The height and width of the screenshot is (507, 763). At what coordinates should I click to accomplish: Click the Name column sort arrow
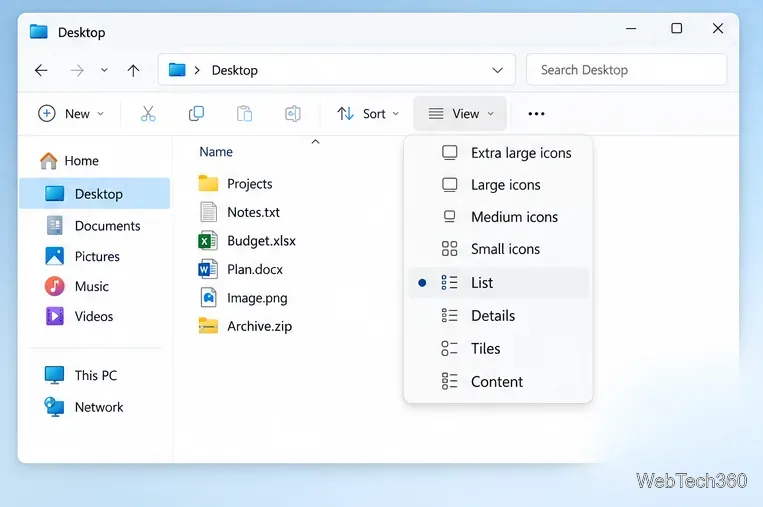click(315, 142)
